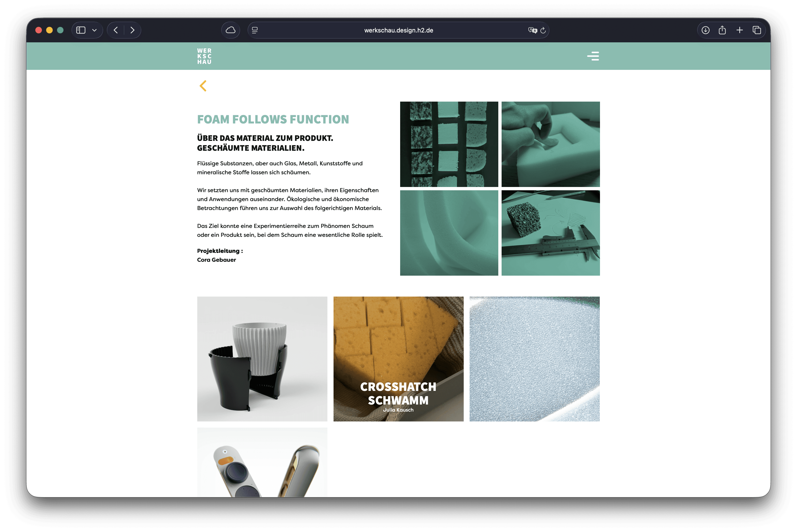Open a new tab with plus
This screenshot has height=532, width=797.
tap(740, 30)
